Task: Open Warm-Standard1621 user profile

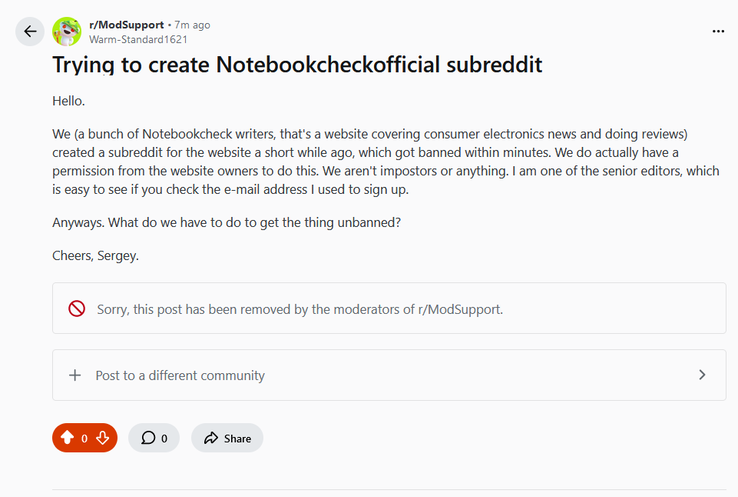Action: click(136, 40)
